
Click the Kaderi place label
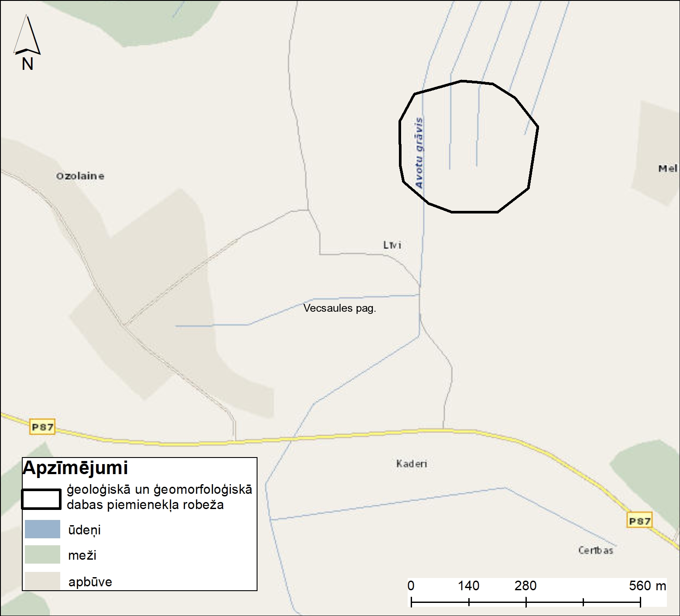(411, 464)
